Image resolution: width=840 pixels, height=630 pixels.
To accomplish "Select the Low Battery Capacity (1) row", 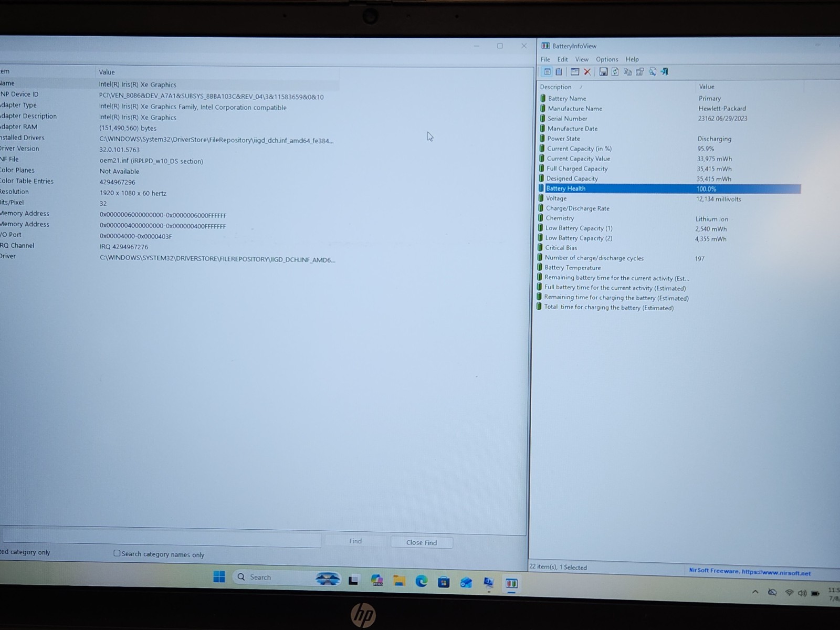I will 670,228.
